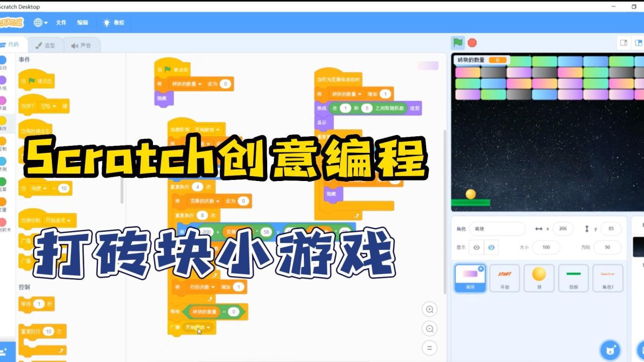Open 砖块的数量 dropdown in the 增加 block

pos(347,94)
